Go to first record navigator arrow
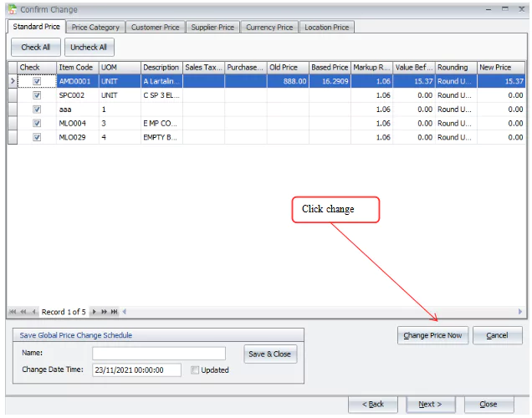Image resolution: width=532 pixels, height=418 pixels. click(x=13, y=312)
